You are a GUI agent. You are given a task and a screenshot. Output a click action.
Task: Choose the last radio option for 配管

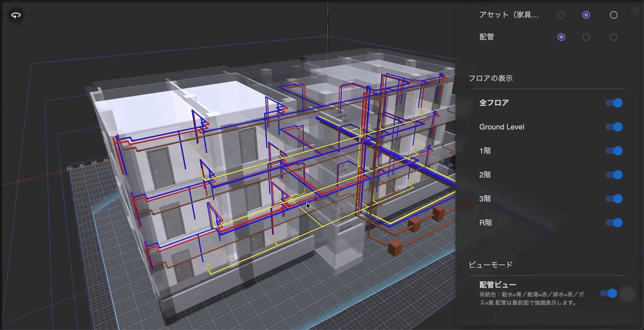click(613, 37)
